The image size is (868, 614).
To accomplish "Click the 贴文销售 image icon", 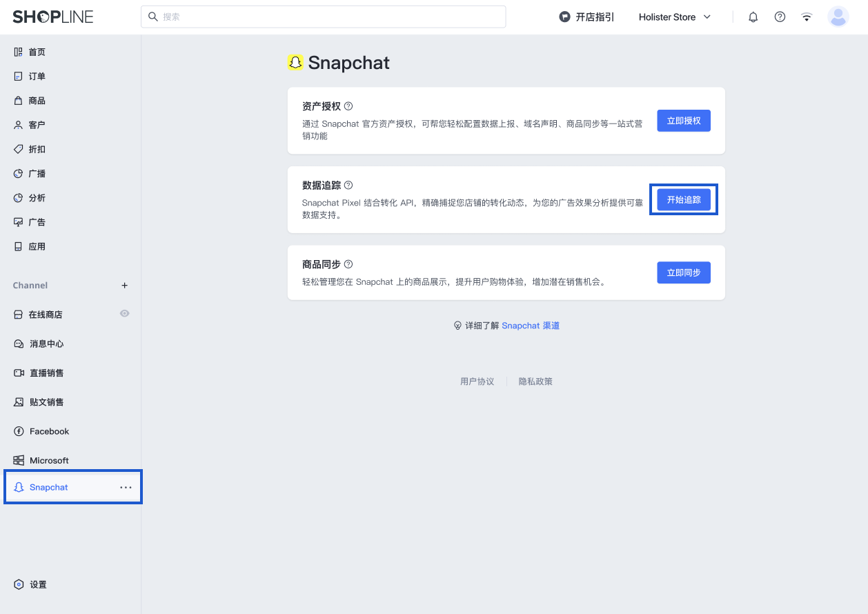I will click(19, 402).
